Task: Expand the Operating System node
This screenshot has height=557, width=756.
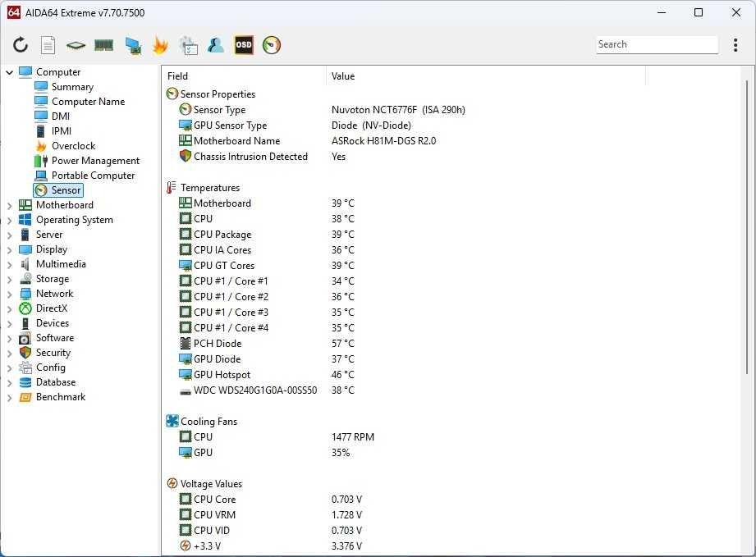Action: click(x=9, y=220)
